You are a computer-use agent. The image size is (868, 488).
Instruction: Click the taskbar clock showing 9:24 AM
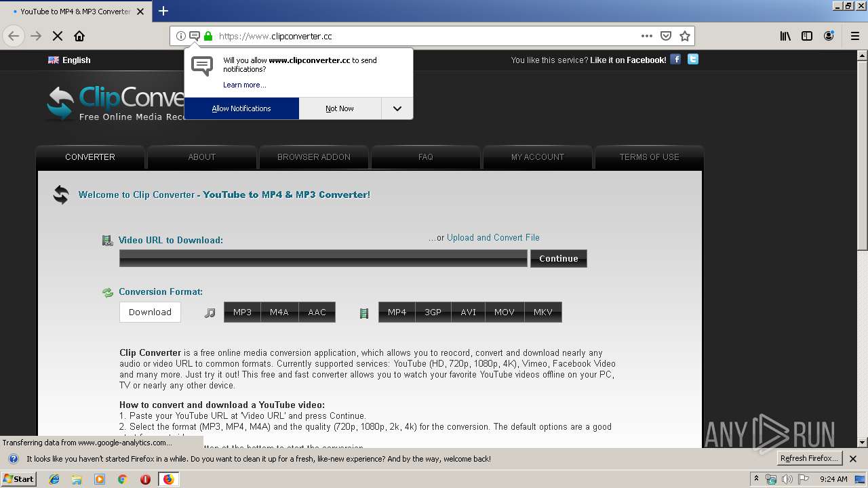coord(833,479)
